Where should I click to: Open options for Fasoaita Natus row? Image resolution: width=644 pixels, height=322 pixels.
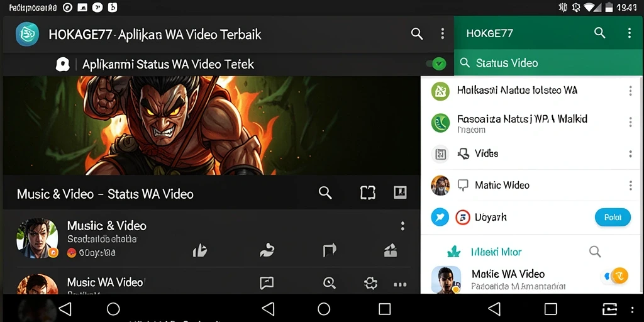pyautogui.click(x=630, y=122)
